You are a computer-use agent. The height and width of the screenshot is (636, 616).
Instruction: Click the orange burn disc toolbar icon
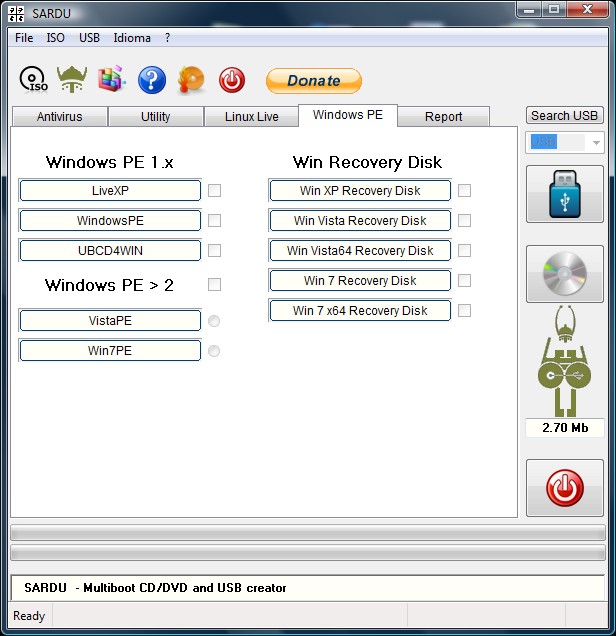[191, 80]
